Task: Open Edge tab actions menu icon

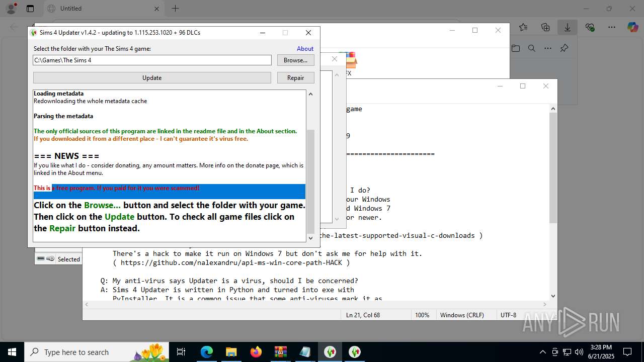Action: tap(30, 9)
